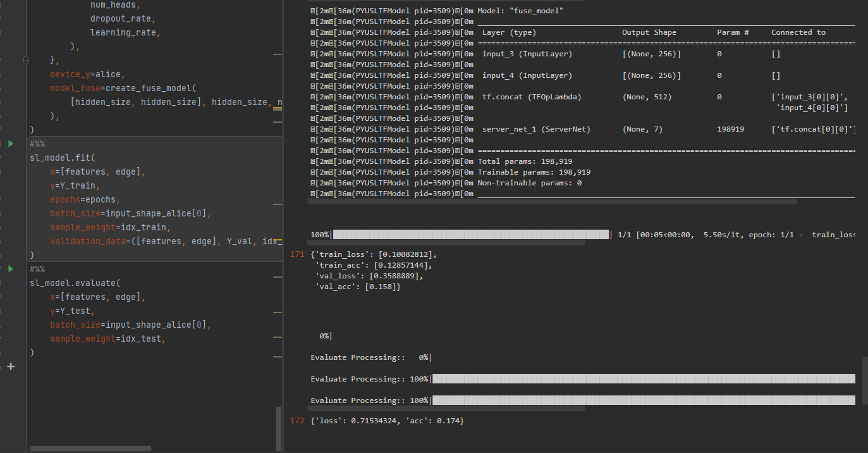This screenshot has width=868, height=453.
Task: Click 'Total params: 198,919' line
Action: (525, 161)
